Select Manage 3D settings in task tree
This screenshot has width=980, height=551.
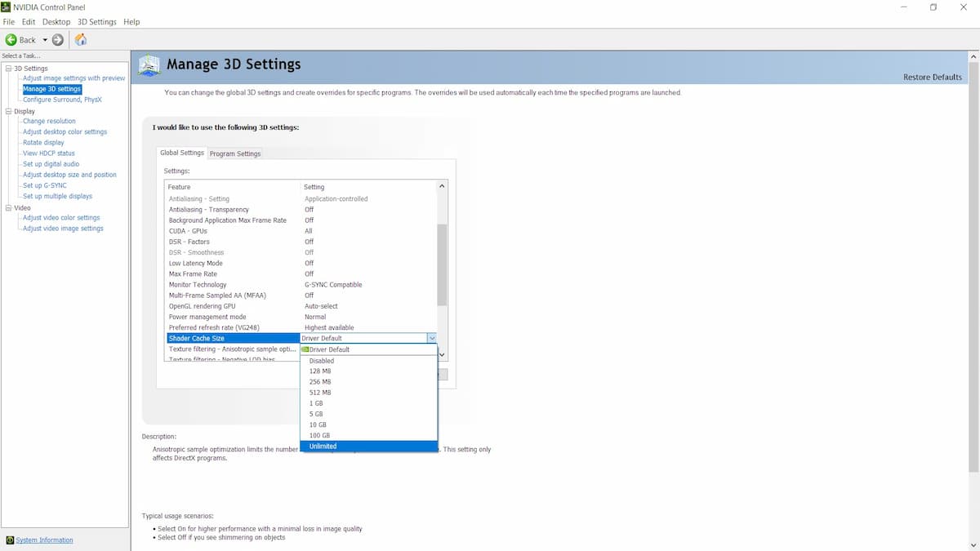pyautogui.click(x=52, y=89)
